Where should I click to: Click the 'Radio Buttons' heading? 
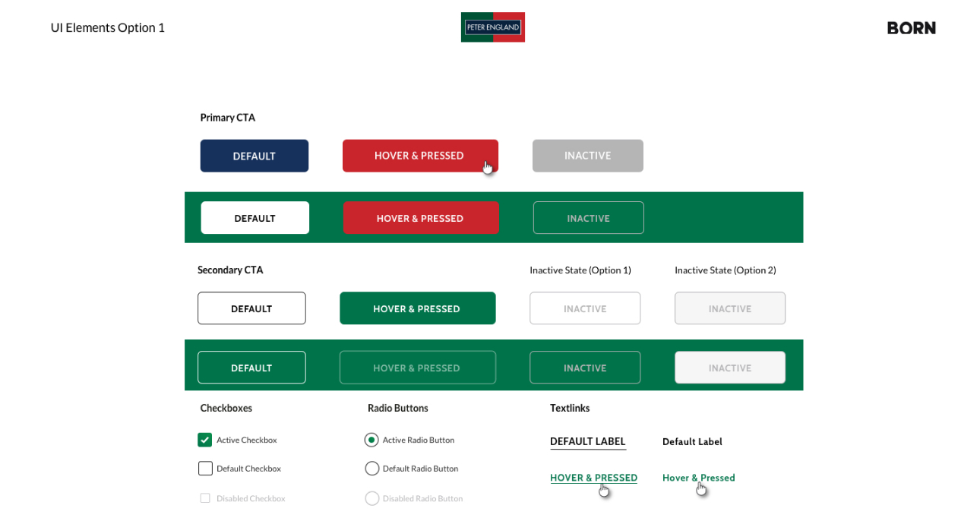point(398,408)
